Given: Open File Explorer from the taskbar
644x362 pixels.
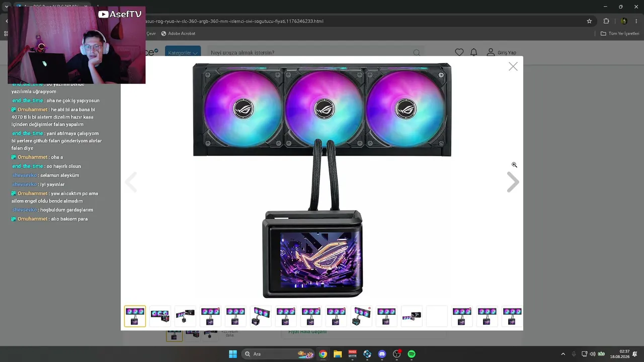Looking at the screenshot, I should click(338, 354).
